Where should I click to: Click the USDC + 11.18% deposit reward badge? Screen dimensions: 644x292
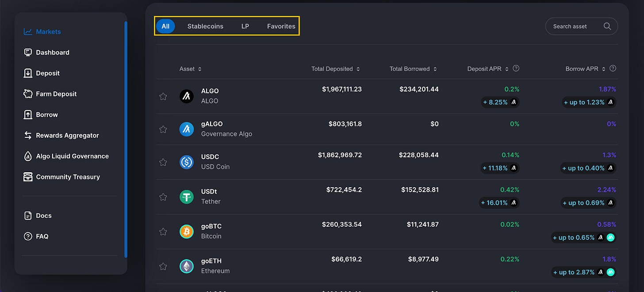click(x=500, y=168)
